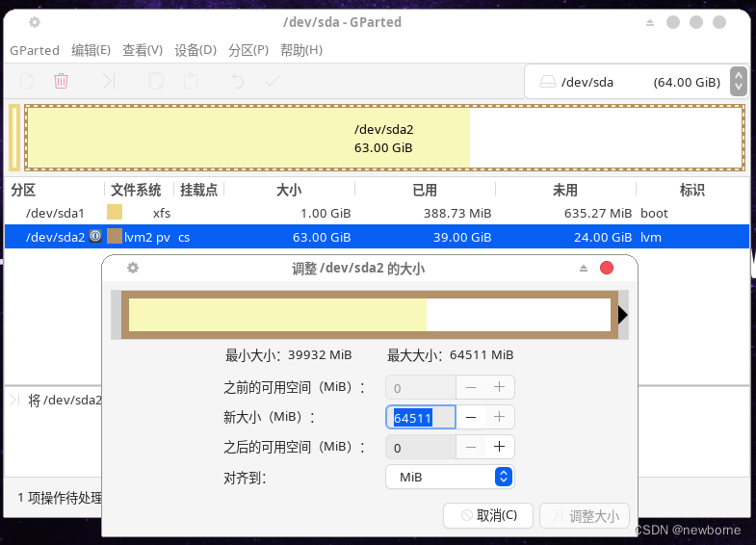Click the 24.00 GiB unused value
Screen dimensions: 756x545
point(603,237)
